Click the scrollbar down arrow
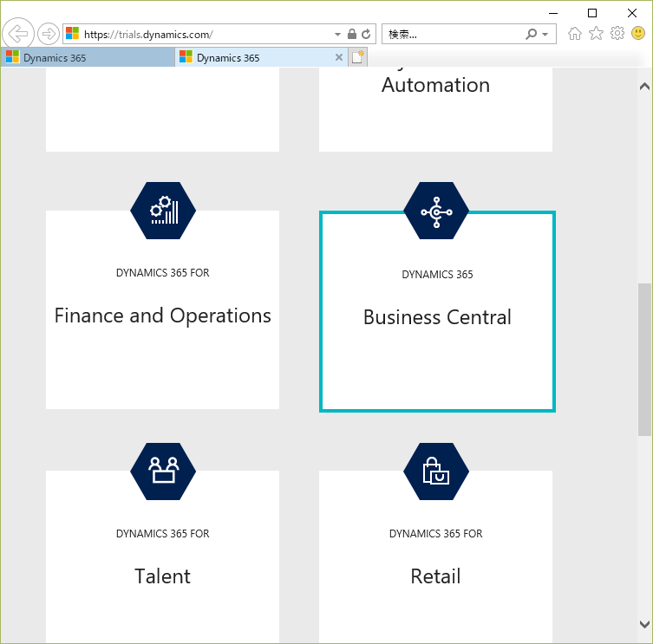 coord(644,624)
